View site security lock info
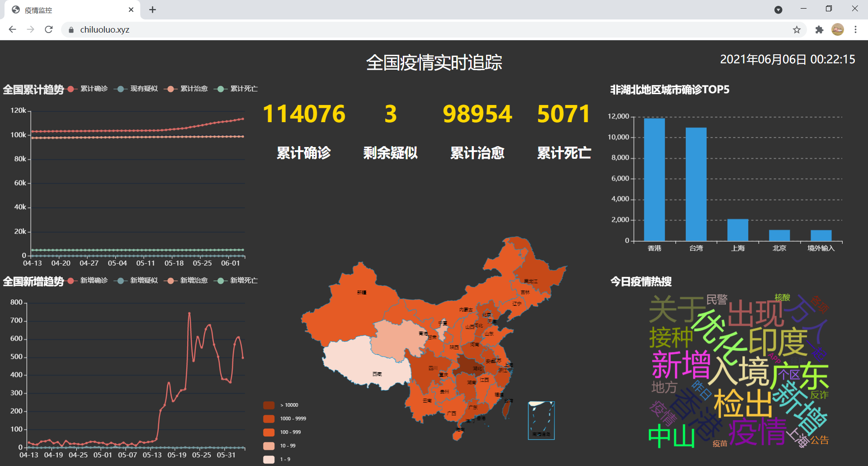 (x=71, y=30)
